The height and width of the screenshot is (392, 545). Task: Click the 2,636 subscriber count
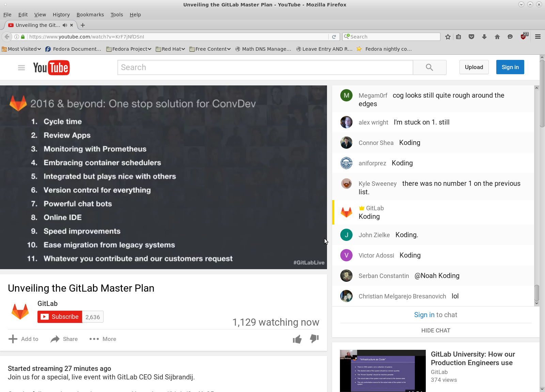pos(93,317)
